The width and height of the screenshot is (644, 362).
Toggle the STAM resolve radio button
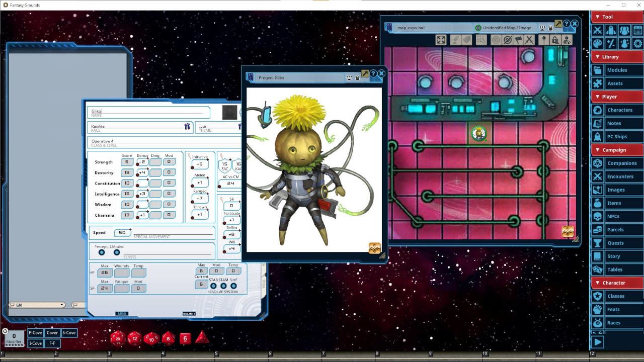[223, 286]
